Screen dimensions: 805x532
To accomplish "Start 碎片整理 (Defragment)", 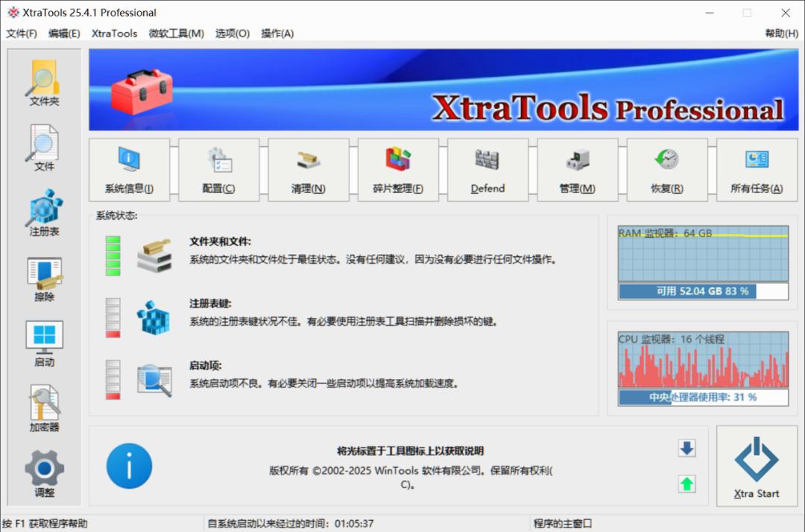I will pyautogui.click(x=398, y=169).
